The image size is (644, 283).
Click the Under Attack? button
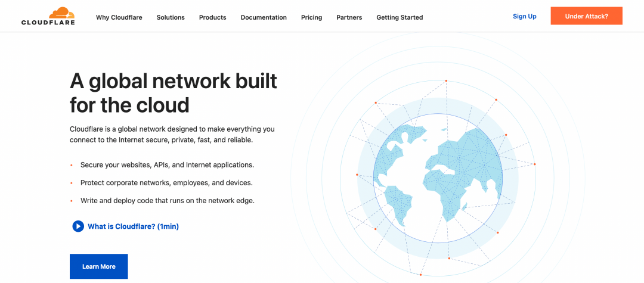click(x=587, y=16)
